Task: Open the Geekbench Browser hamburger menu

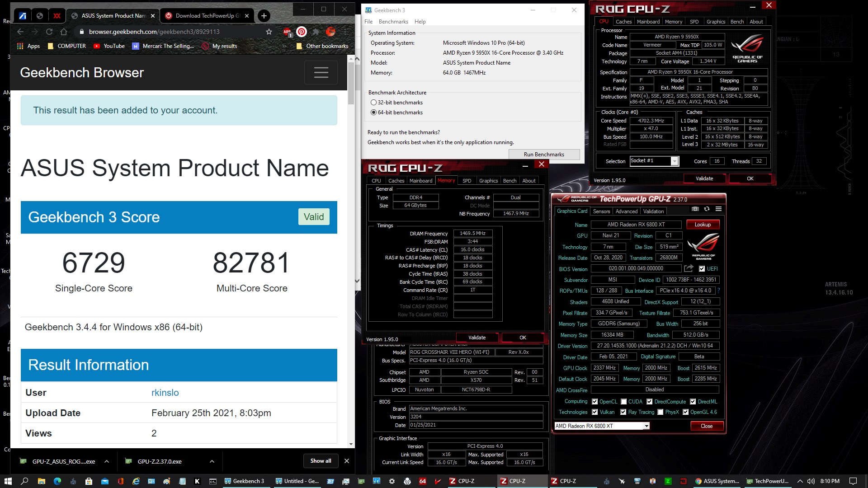Action: (321, 73)
